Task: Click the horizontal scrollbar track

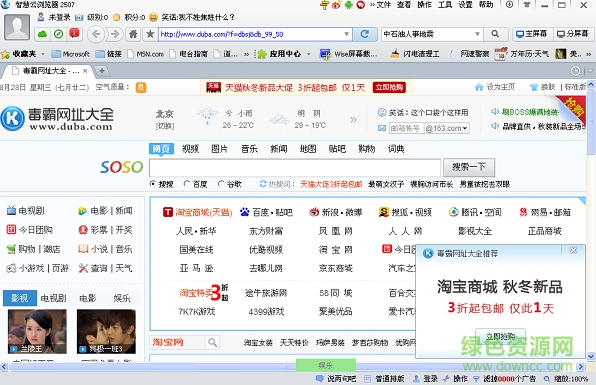Action: (x=292, y=367)
